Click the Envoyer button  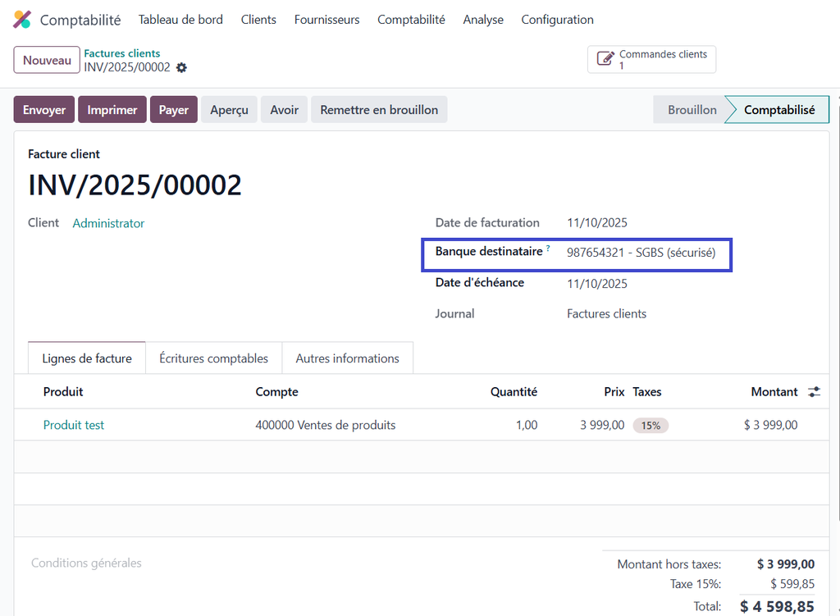(44, 110)
